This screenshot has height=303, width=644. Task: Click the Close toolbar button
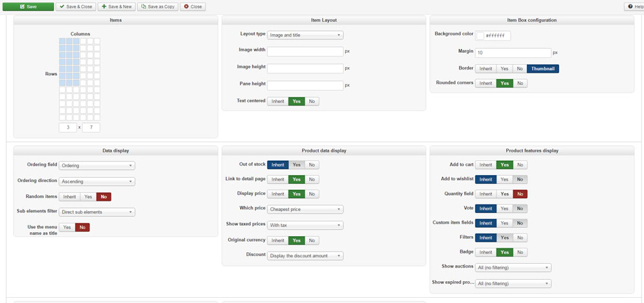click(x=193, y=6)
